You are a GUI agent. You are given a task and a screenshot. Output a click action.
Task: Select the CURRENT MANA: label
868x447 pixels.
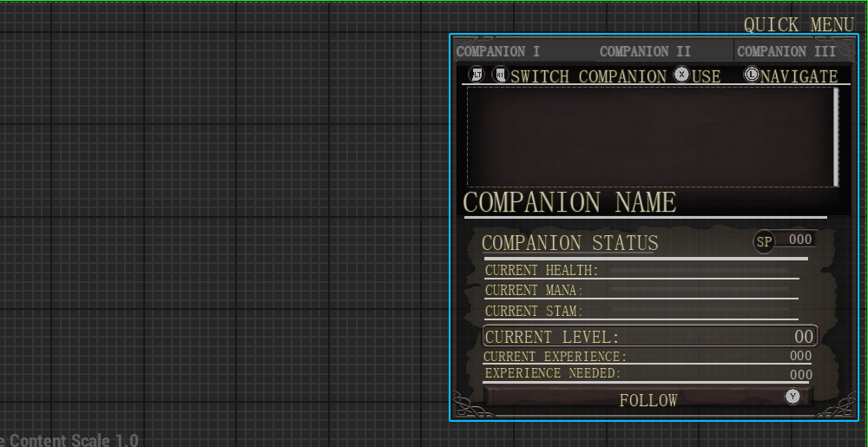534,291
